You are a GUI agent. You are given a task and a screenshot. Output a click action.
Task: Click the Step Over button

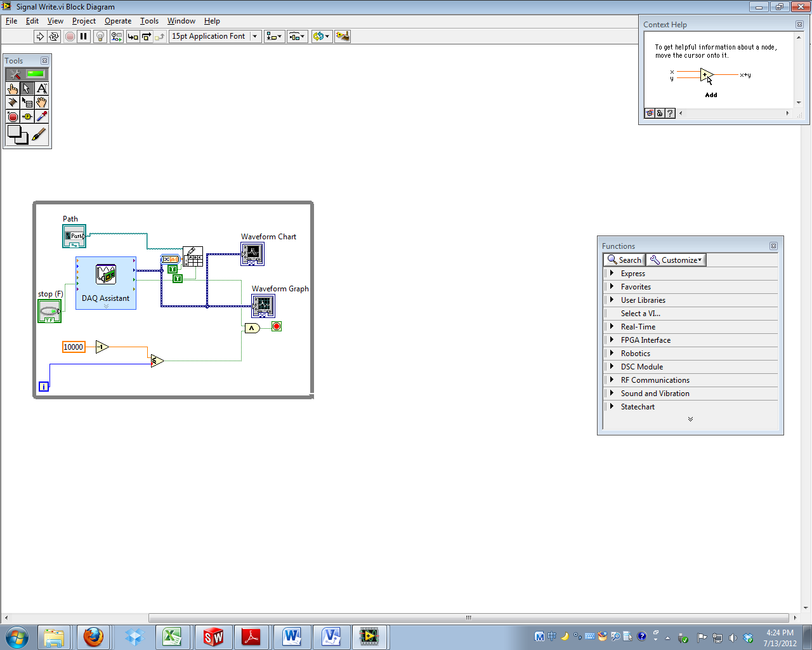point(147,36)
